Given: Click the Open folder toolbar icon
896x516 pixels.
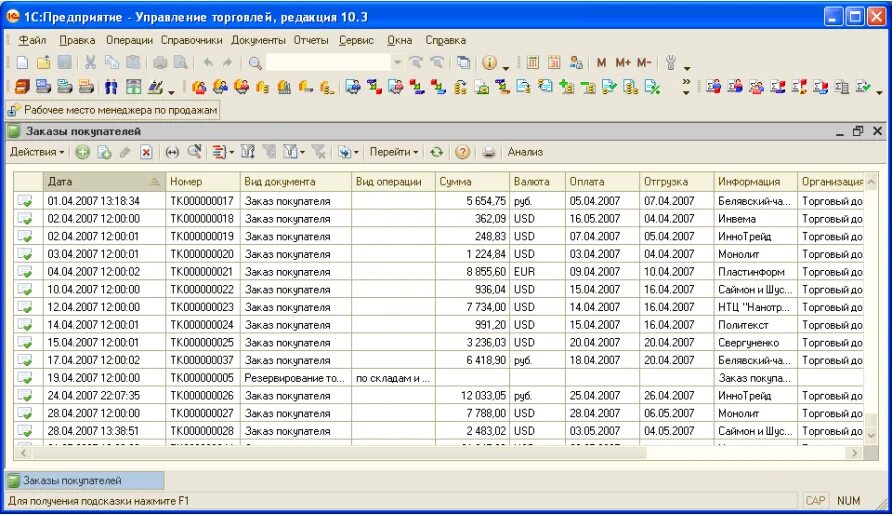Looking at the screenshot, I should 43,62.
